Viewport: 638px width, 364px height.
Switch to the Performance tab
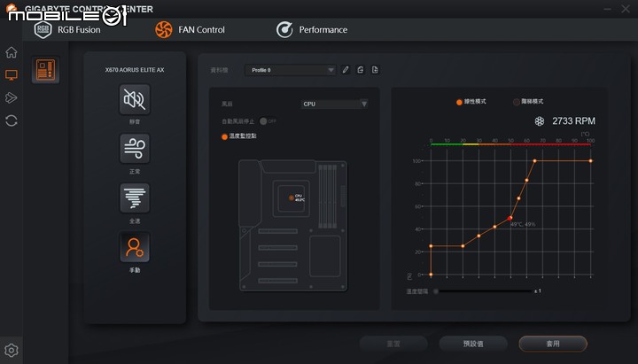click(312, 30)
